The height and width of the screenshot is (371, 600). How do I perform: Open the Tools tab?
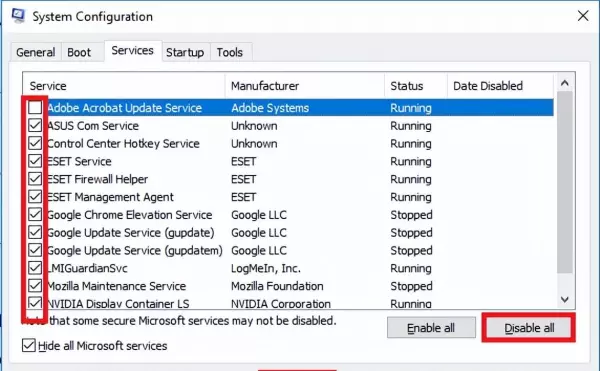tap(230, 52)
